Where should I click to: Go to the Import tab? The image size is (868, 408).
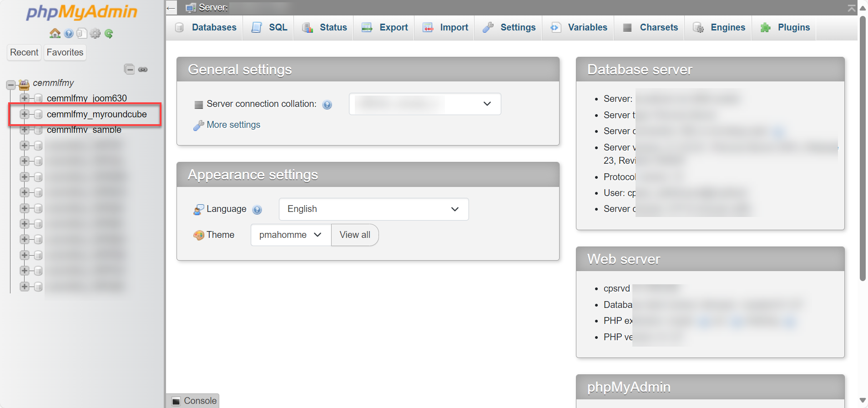(x=445, y=28)
